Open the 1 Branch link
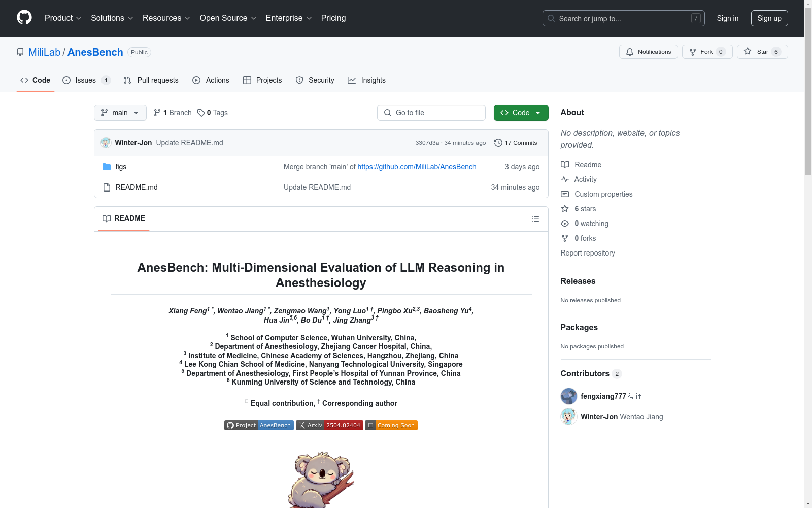Viewport: 812px width, 508px height. tap(173, 113)
